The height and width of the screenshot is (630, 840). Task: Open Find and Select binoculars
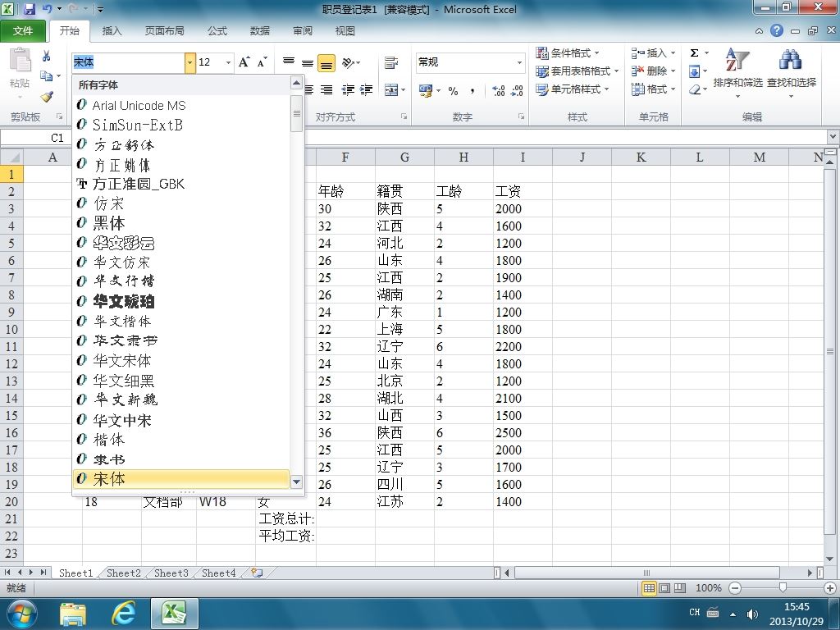coord(792,73)
